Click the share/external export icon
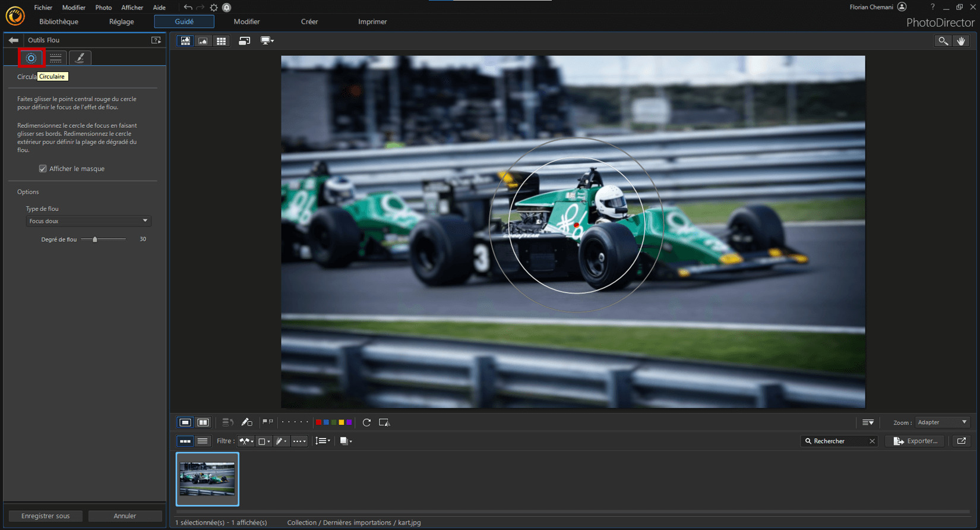 (x=962, y=441)
